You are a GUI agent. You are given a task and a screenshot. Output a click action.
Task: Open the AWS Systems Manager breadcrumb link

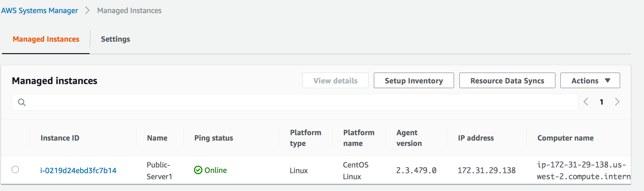pyautogui.click(x=39, y=10)
